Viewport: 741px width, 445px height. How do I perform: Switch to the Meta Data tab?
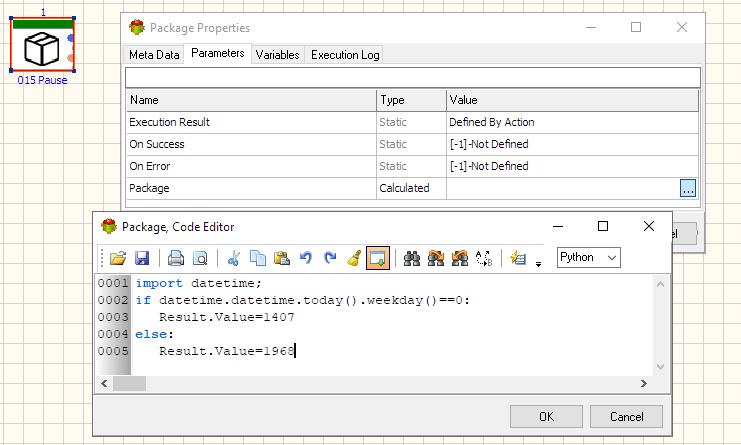tap(154, 55)
